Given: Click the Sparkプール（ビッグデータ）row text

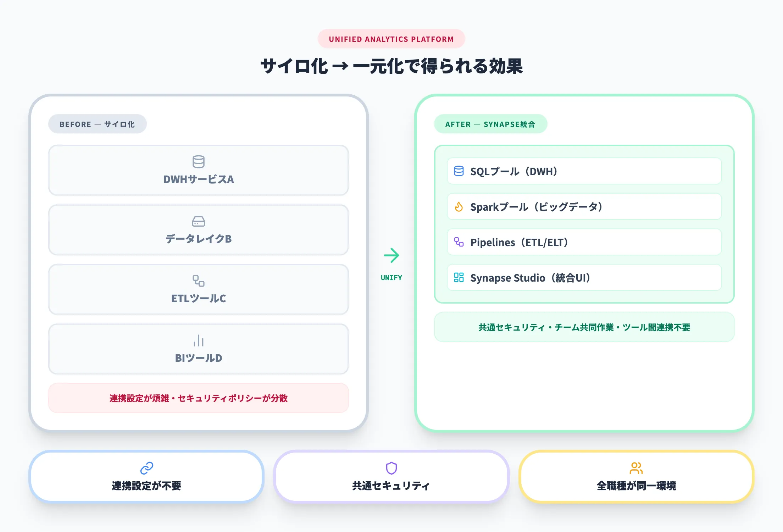Looking at the screenshot, I should (537, 207).
